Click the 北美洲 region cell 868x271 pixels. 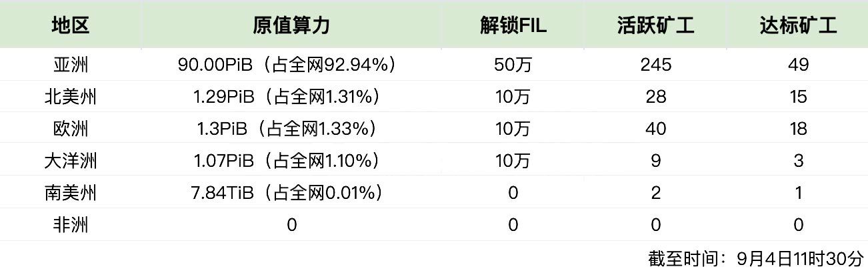(x=70, y=97)
